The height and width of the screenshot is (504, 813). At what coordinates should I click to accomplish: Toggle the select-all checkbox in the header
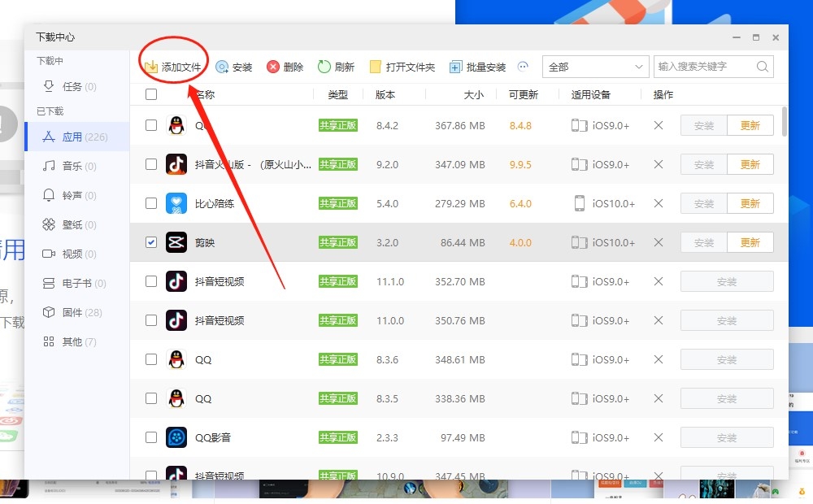pyautogui.click(x=151, y=94)
